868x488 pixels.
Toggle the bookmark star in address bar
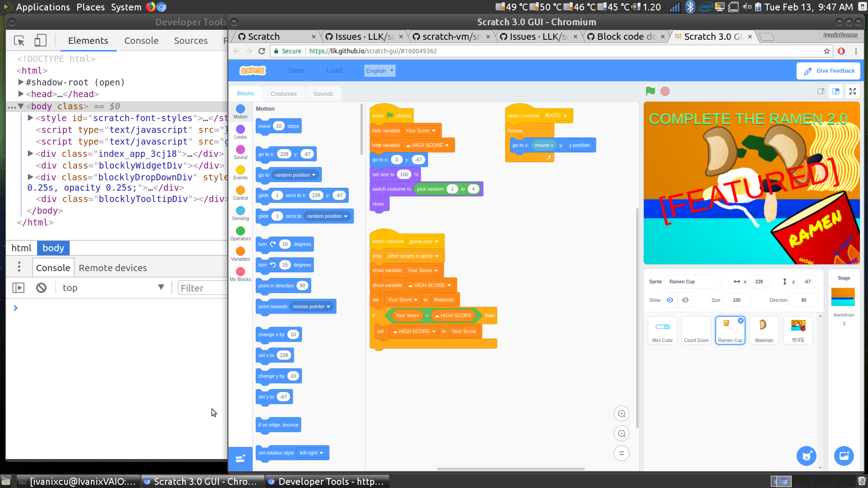click(827, 51)
